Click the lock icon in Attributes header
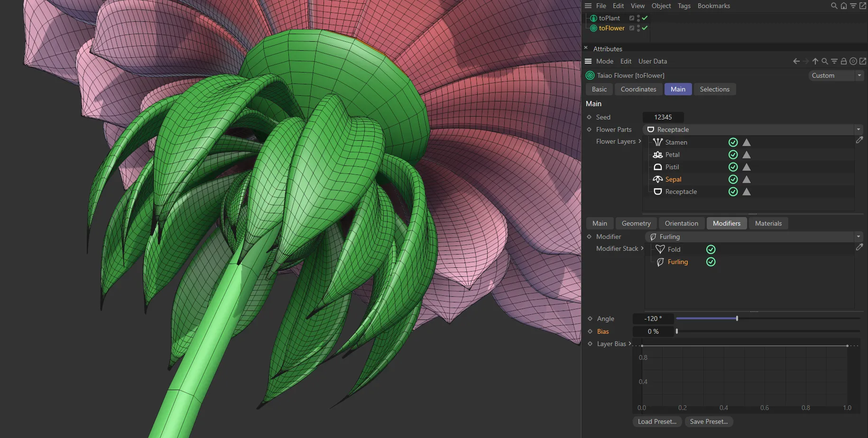The width and height of the screenshot is (868, 438). (x=844, y=61)
